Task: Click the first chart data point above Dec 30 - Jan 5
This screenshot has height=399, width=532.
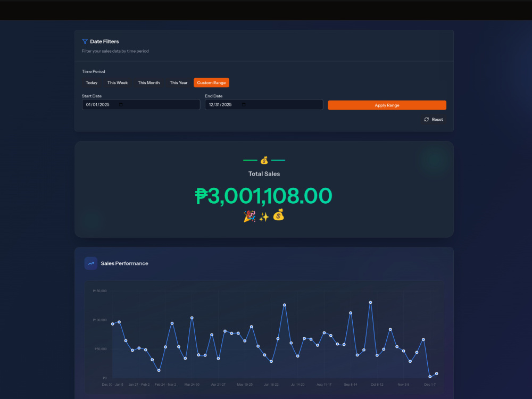Action: tap(113, 324)
